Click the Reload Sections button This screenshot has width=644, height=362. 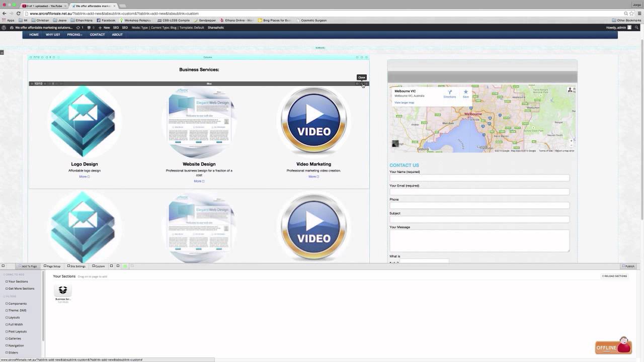[615, 276]
